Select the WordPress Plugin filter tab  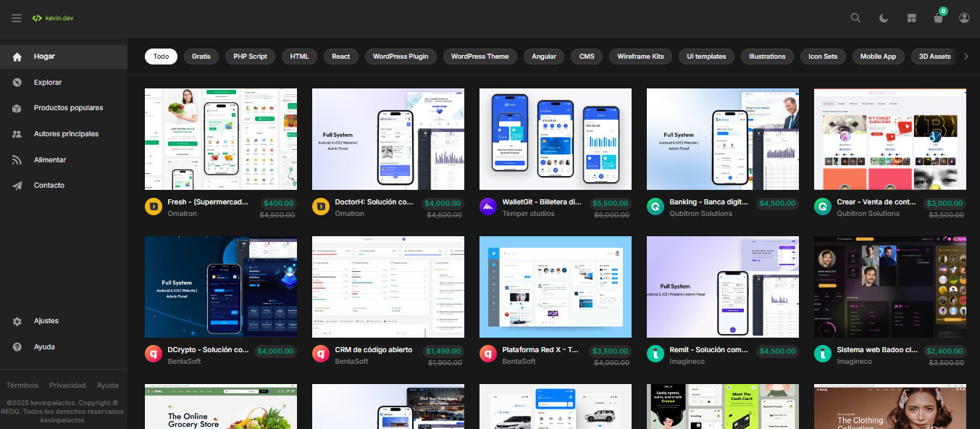click(401, 57)
